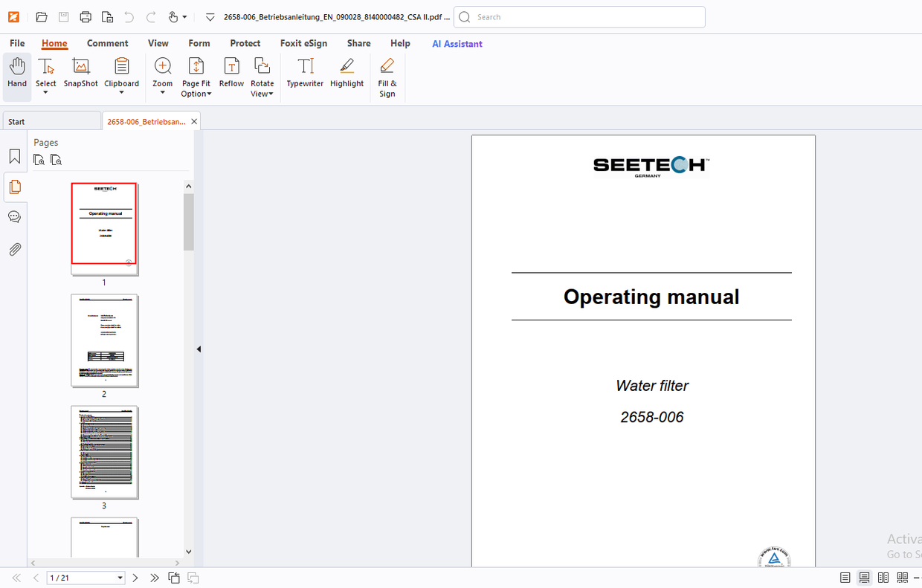Select the SnapShot tool
The width and height of the screenshot is (922, 588).
pyautogui.click(x=80, y=74)
